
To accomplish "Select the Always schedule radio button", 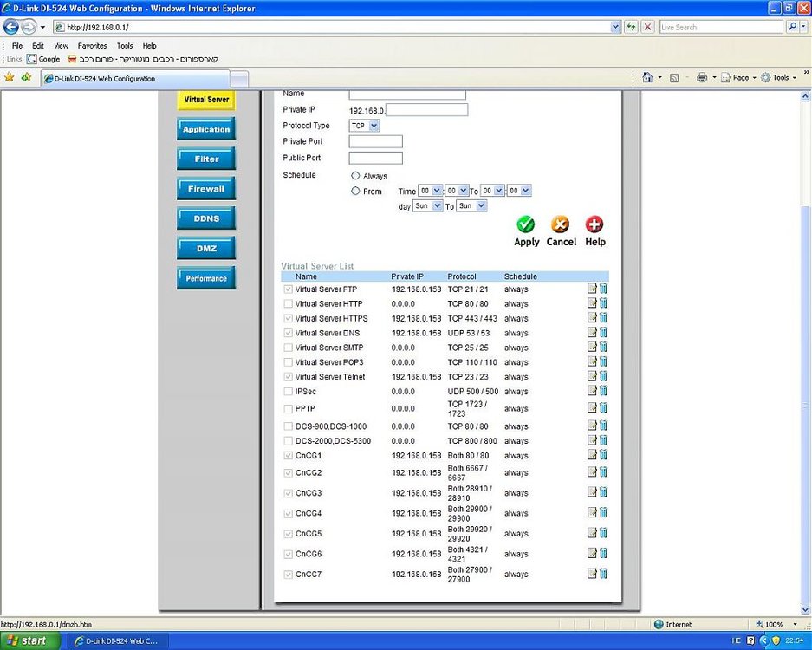I will [355, 176].
